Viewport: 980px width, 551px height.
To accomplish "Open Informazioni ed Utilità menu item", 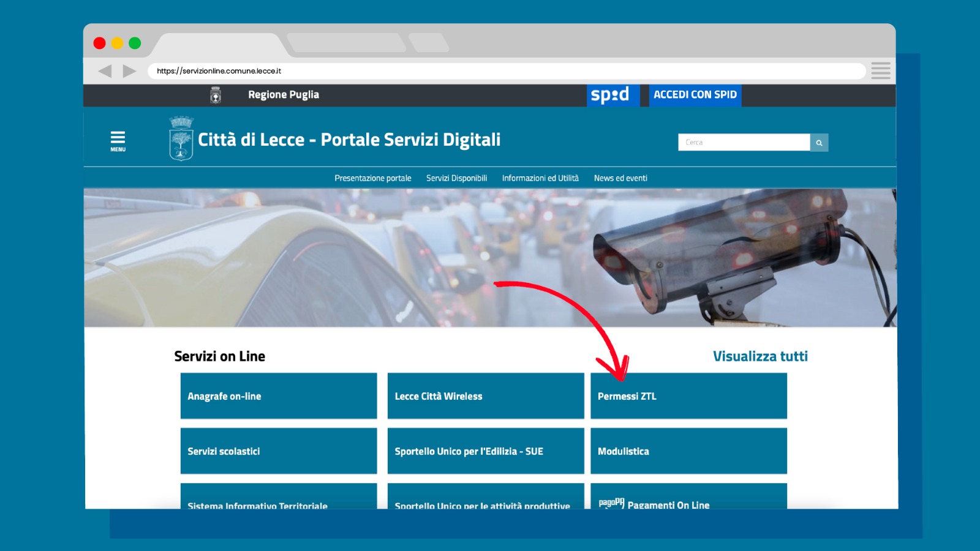I will click(540, 178).
